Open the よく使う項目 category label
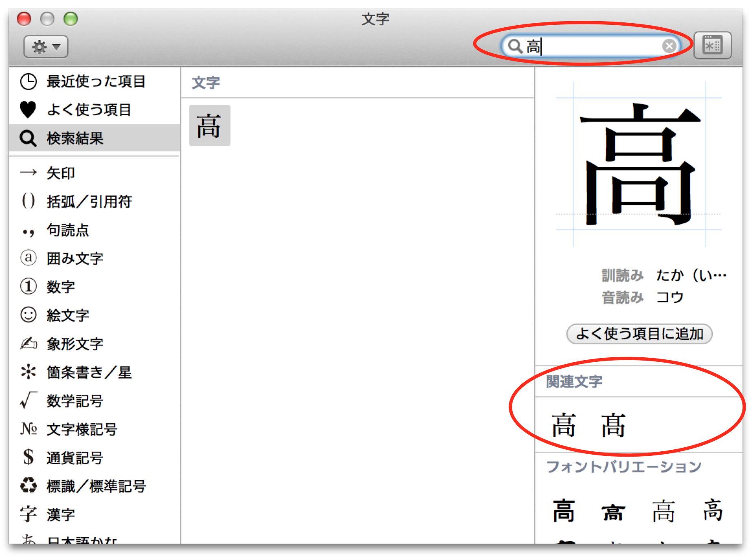This screenshot has width=755, height=560. (x=89, y=110)
